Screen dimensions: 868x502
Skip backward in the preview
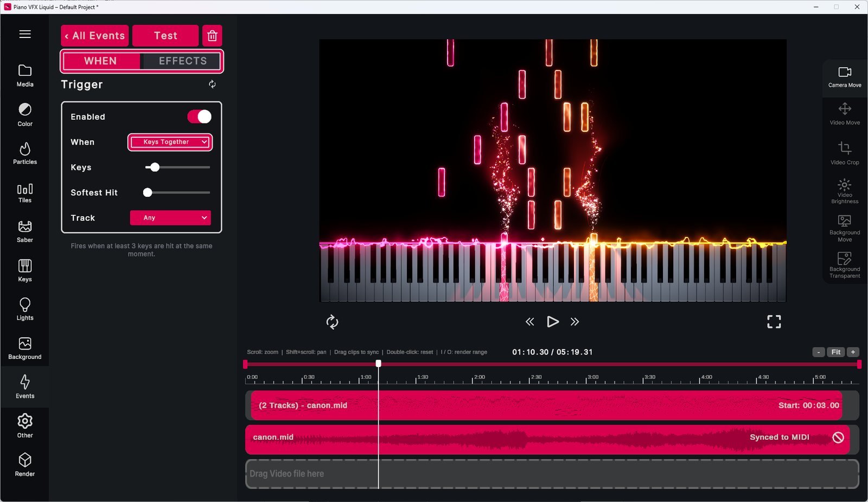tap(530, 322)
